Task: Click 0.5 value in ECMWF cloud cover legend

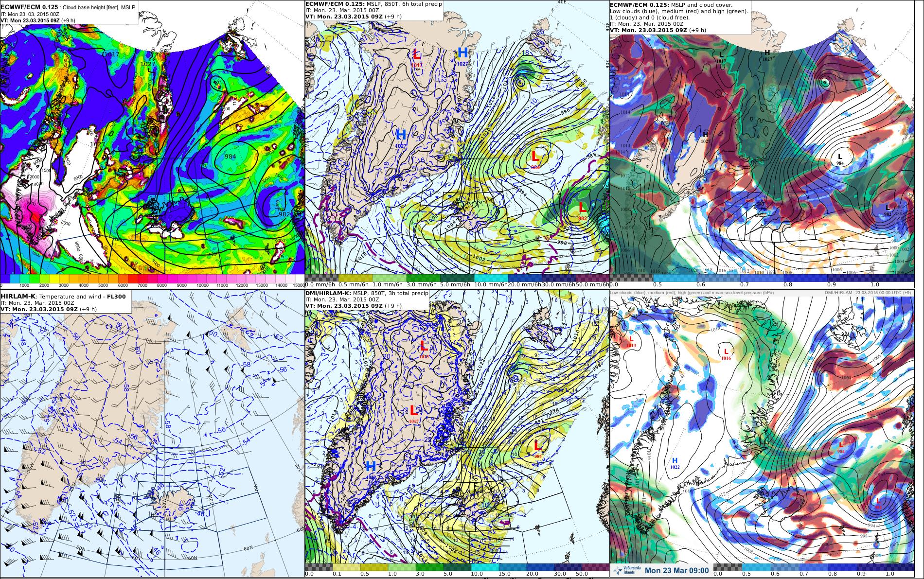Action: point(657,284)
